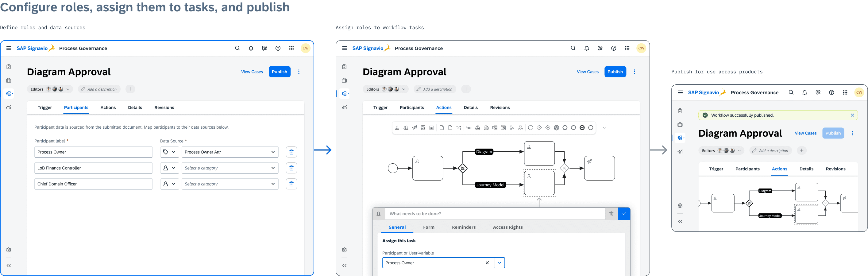Select the timer event tool
This screenshot has width=868, height=276.
coord(556,128)
